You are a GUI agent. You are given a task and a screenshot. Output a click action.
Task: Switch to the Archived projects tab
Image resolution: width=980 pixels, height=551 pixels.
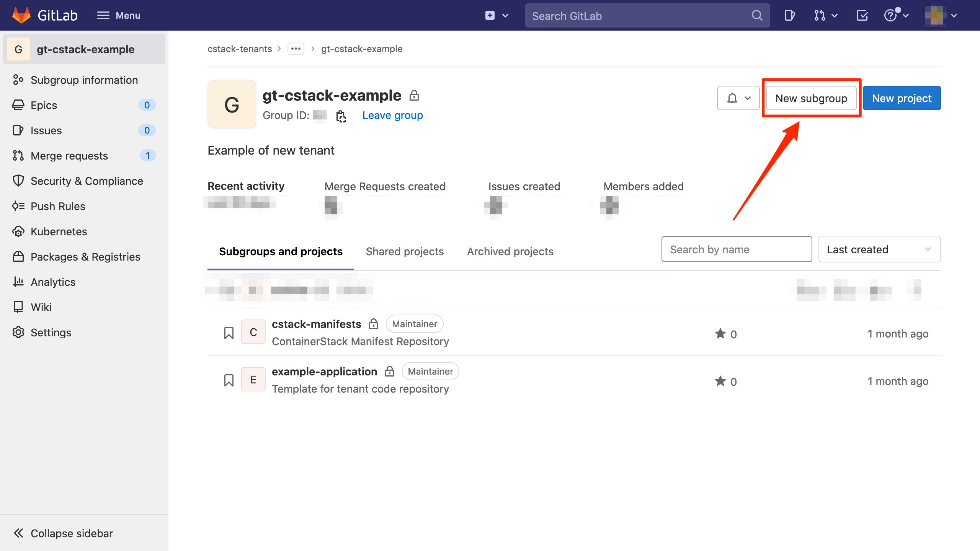(x=510, y=251)
